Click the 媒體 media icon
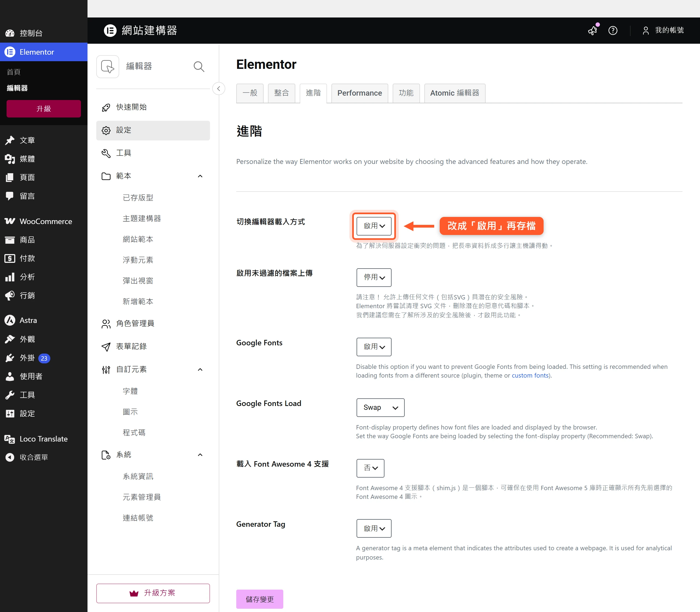The image size is (700, 612). (x=10, y=159)
